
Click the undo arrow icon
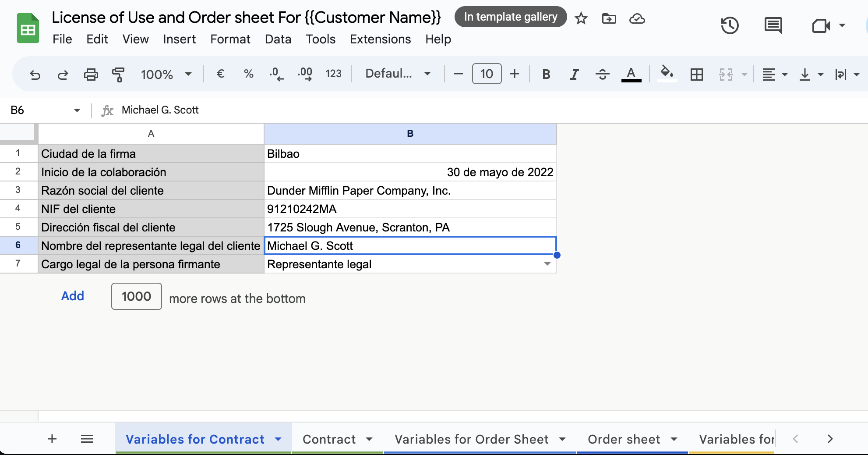coord(35,75)
